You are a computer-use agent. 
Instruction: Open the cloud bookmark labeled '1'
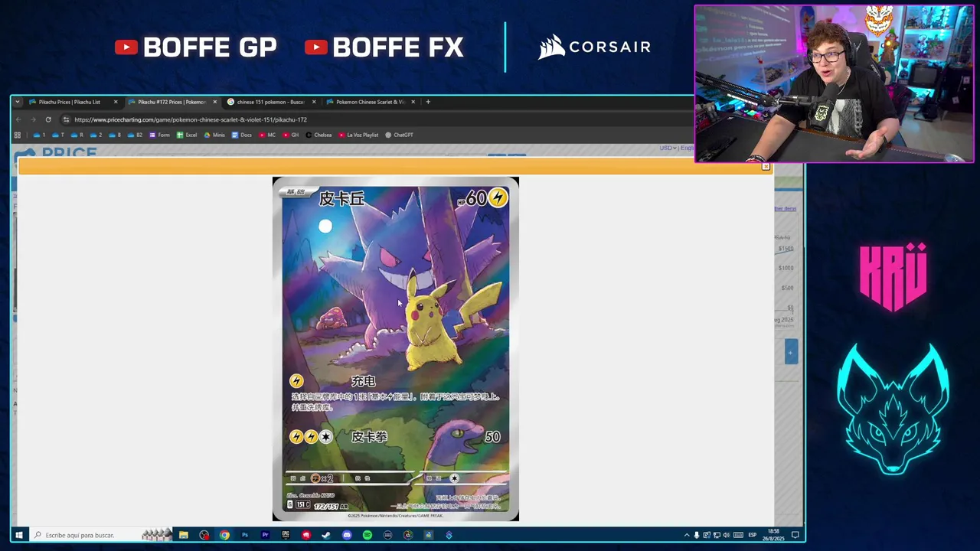coord(40,135)
